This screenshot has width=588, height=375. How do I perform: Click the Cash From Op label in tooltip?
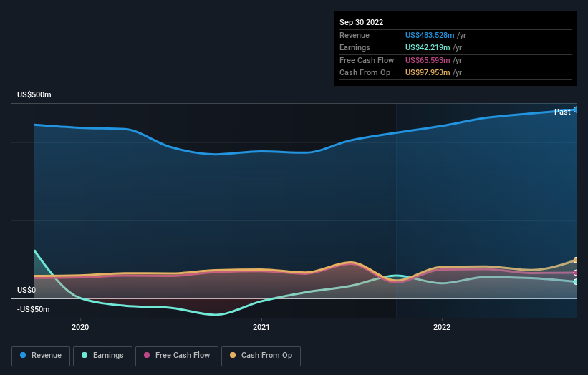pos(365,73)
